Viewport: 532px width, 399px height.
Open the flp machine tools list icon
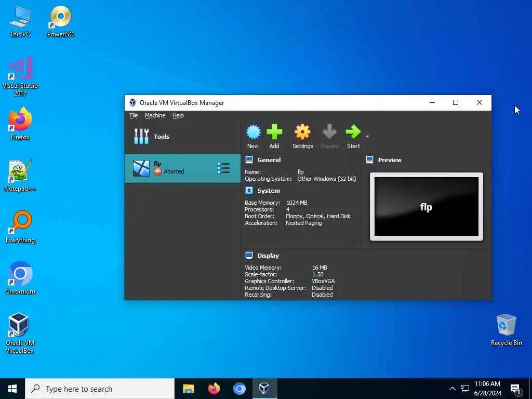pyautogui.click(x=223, y=168)
